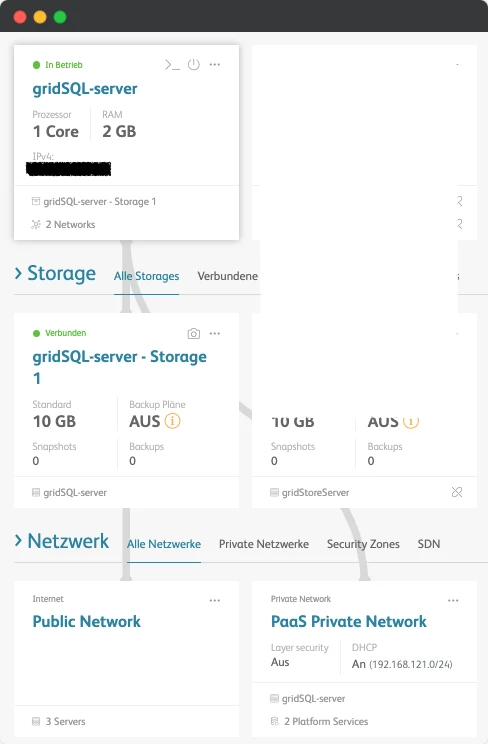Open the Security Zones tab
The height and width of the screenshot is (744, 488).
363,544
